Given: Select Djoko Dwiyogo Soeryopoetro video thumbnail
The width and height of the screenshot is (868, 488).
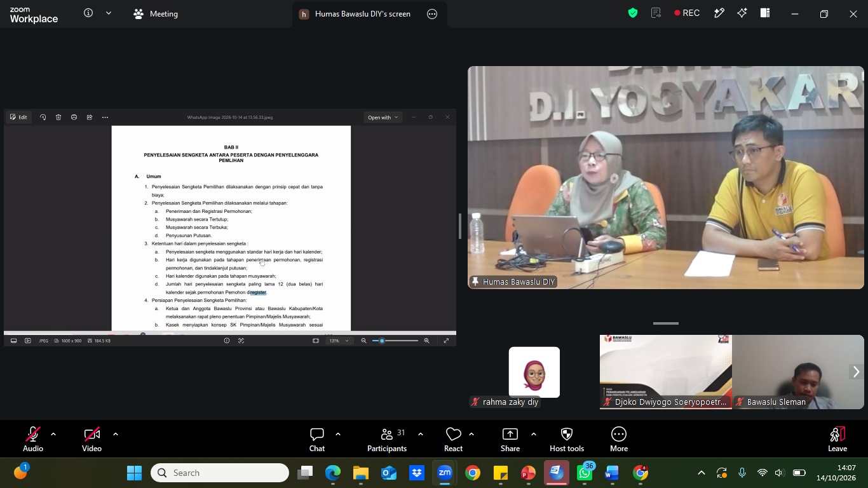Looking at the screenshot, I should (666, 372).
